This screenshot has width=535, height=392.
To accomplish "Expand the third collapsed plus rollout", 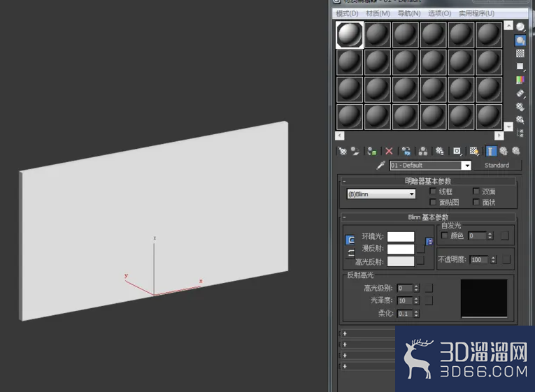I will click(x=345, y=355).
